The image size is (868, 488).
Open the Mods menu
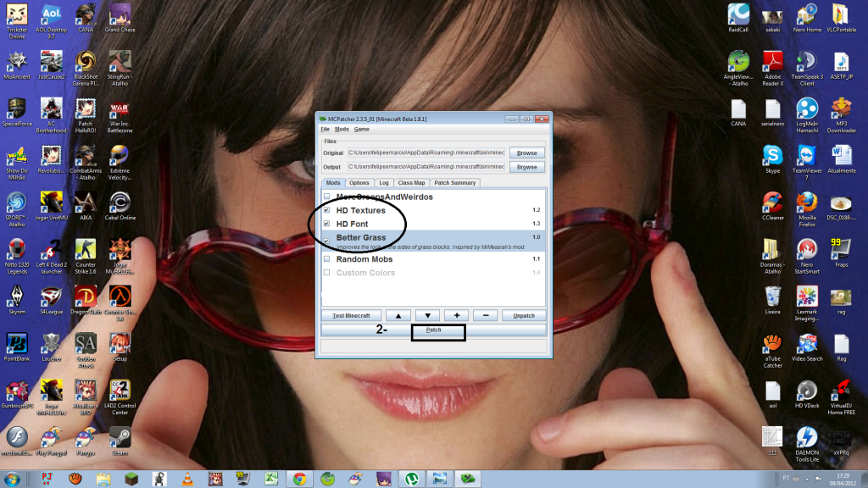[x=342, y=129]
